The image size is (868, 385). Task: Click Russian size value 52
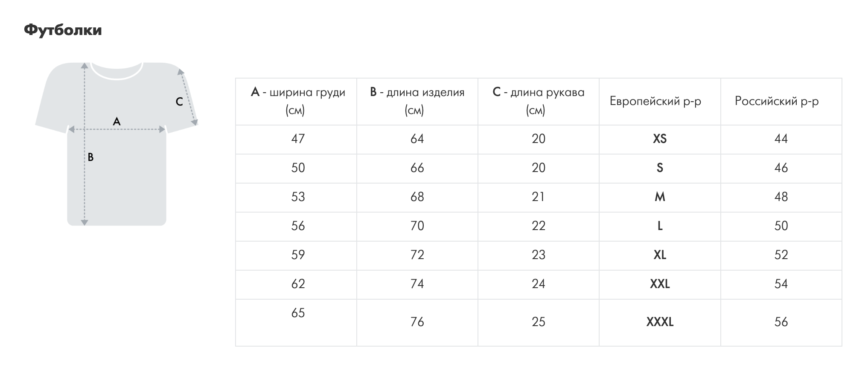(781, 255)
